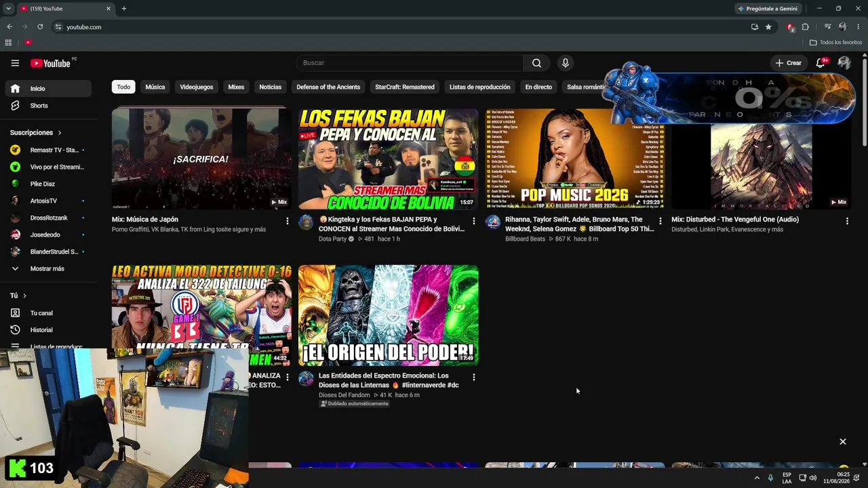
Task: Expand the Tú section
Action: click(x=18, y=296)
